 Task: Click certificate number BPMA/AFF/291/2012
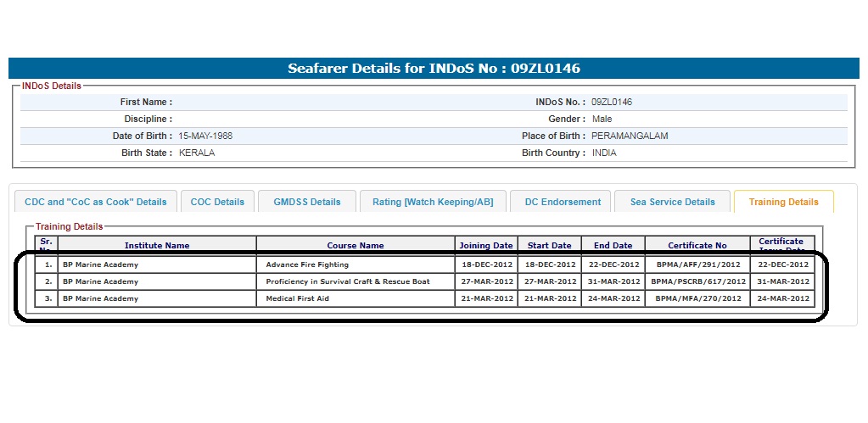[x=697, y=264]
